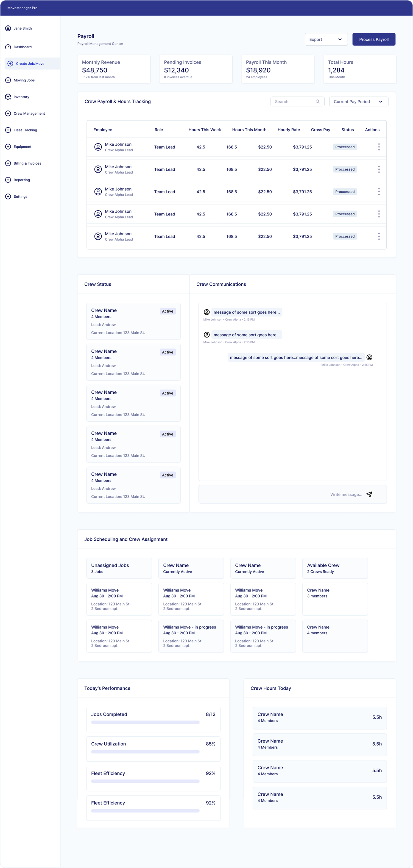Open actions menu for first Mike Johnson row

click(379, 147)
